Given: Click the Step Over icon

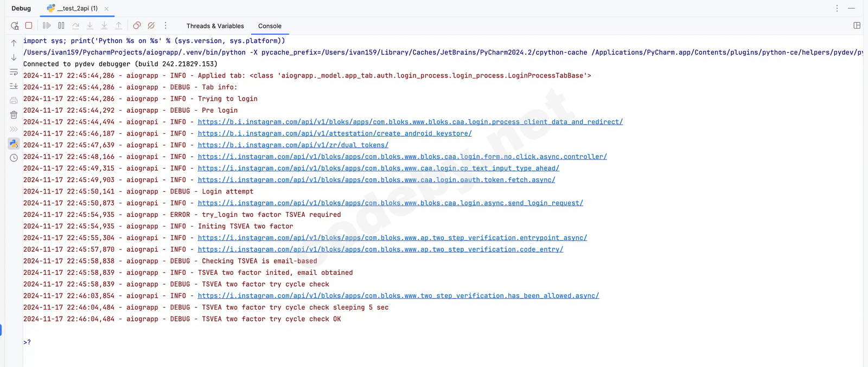Looking at the screenshot, I should click(x=75, y=25).
